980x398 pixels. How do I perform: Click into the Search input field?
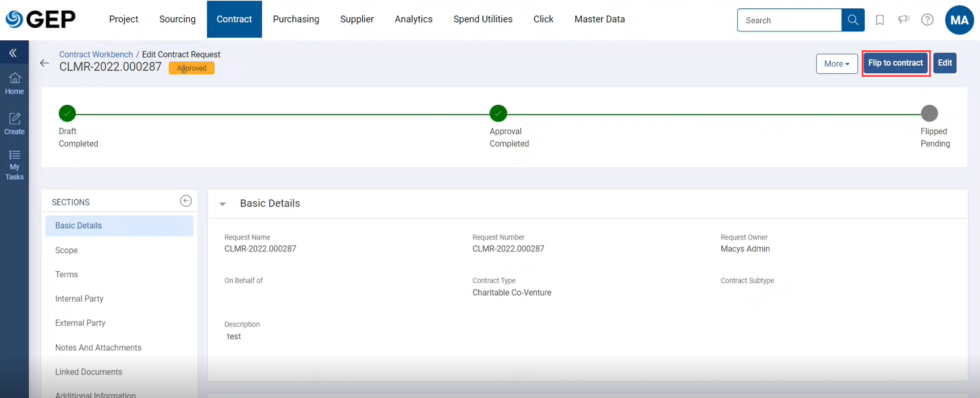click(x=789, y=20)
